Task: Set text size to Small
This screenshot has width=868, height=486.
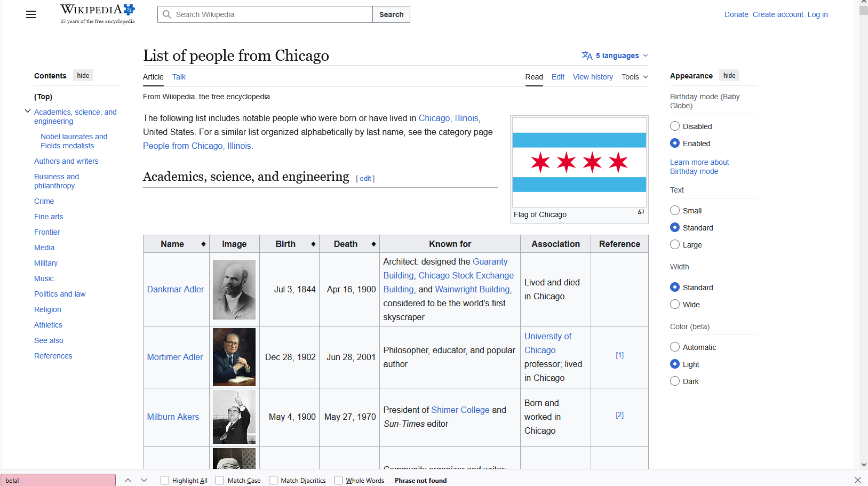Action: pyautogui.click(x=675, y=211)
